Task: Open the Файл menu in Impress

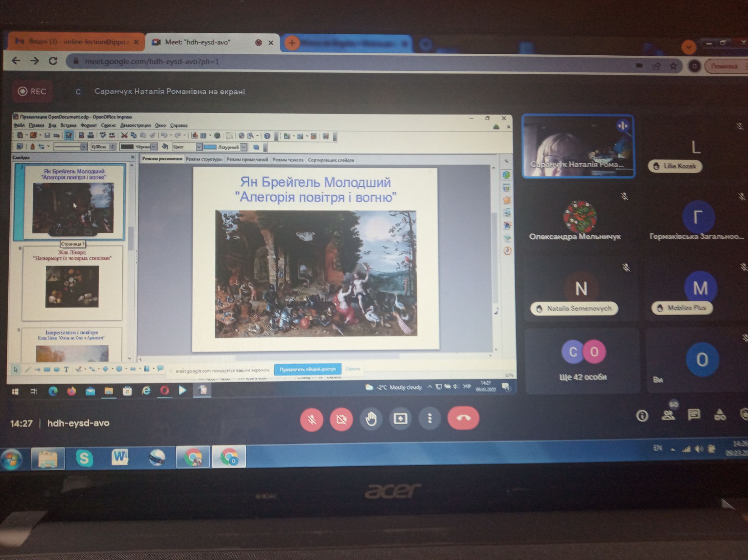Action: [19, 125]
